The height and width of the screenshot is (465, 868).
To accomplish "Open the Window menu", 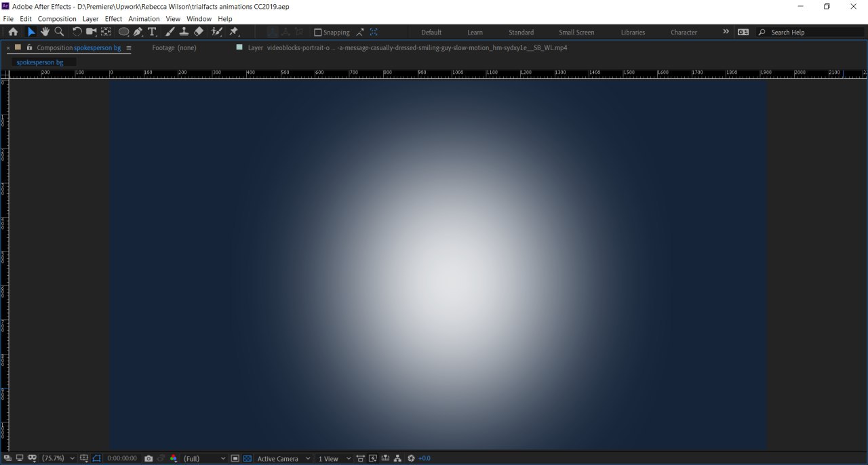I will [x=199, y=19].
